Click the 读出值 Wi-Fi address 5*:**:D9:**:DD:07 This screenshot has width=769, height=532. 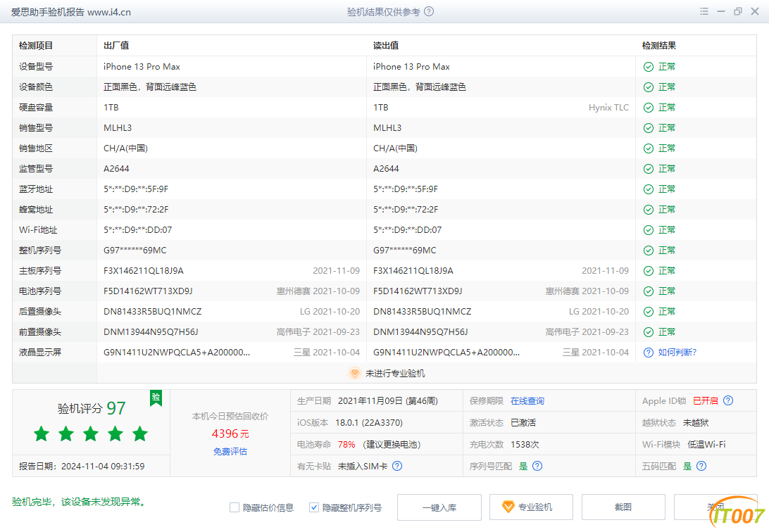[x=408, y=229]
